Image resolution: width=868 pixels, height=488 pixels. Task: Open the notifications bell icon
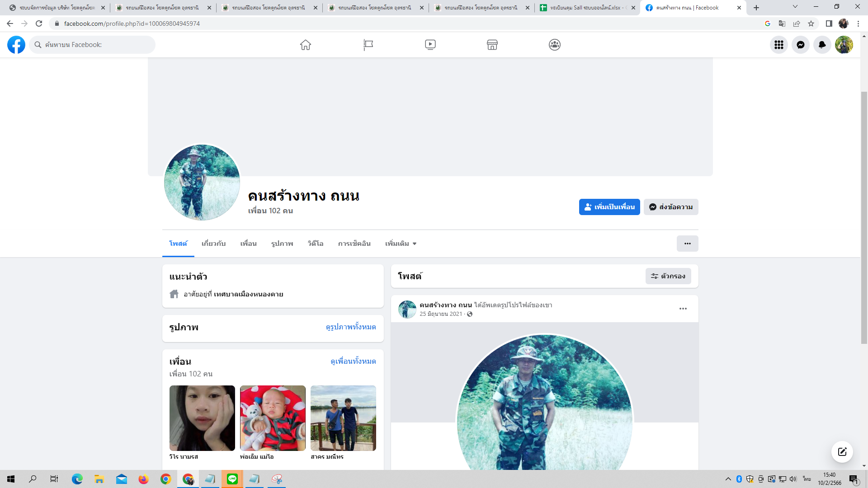point(822,45)
